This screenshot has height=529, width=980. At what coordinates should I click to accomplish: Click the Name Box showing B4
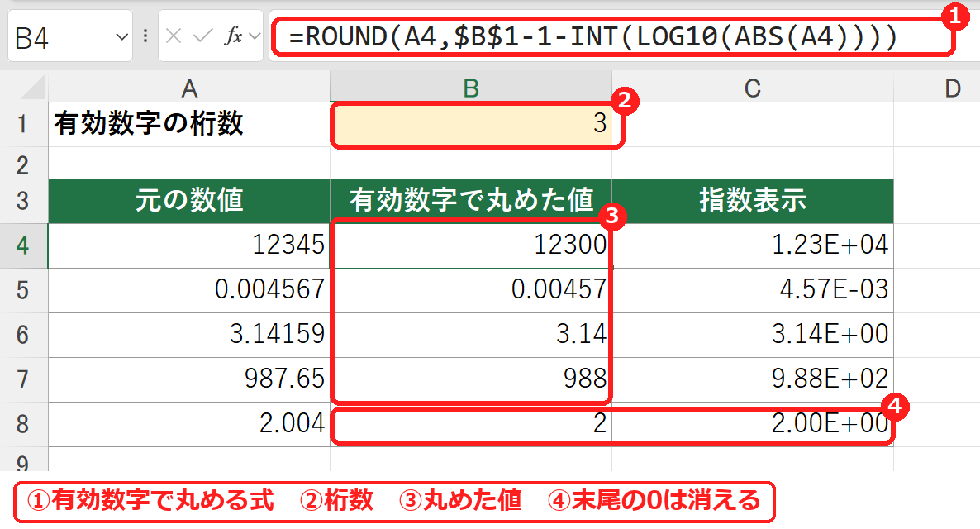[x=70, y=36]
